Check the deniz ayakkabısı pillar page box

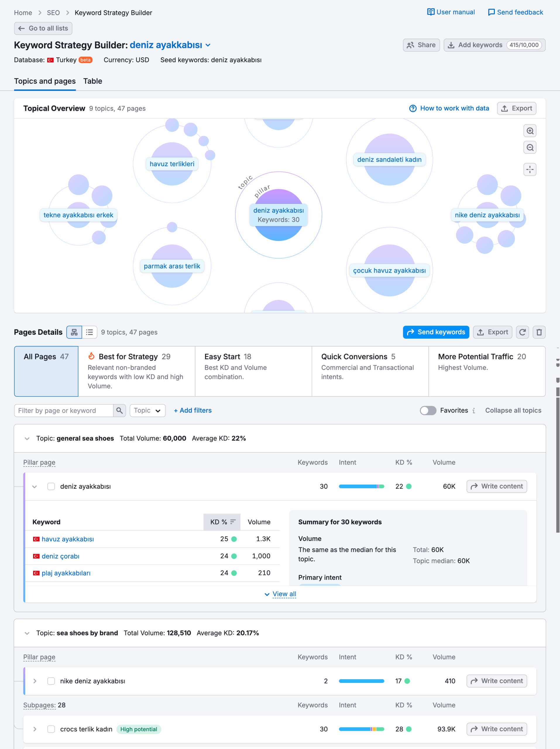click(x=51, y=486)
